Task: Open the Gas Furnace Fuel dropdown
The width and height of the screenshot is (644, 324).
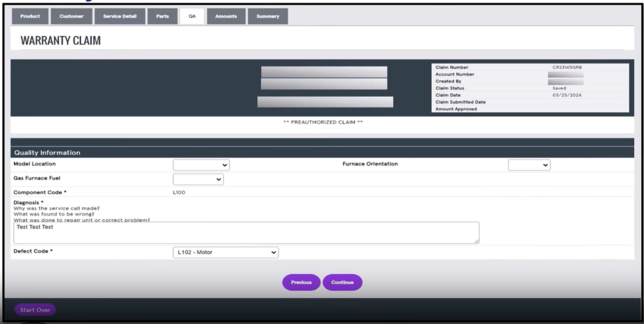Action: (198, 179)
